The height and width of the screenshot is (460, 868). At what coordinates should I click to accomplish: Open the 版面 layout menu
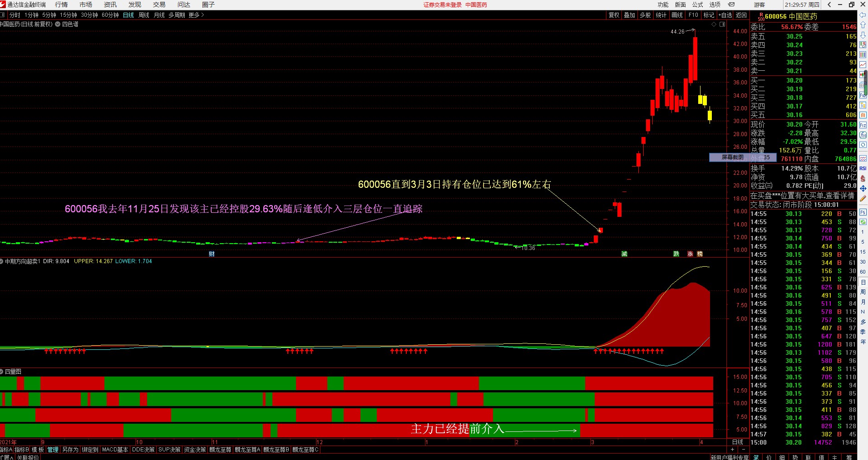point(681,5)
